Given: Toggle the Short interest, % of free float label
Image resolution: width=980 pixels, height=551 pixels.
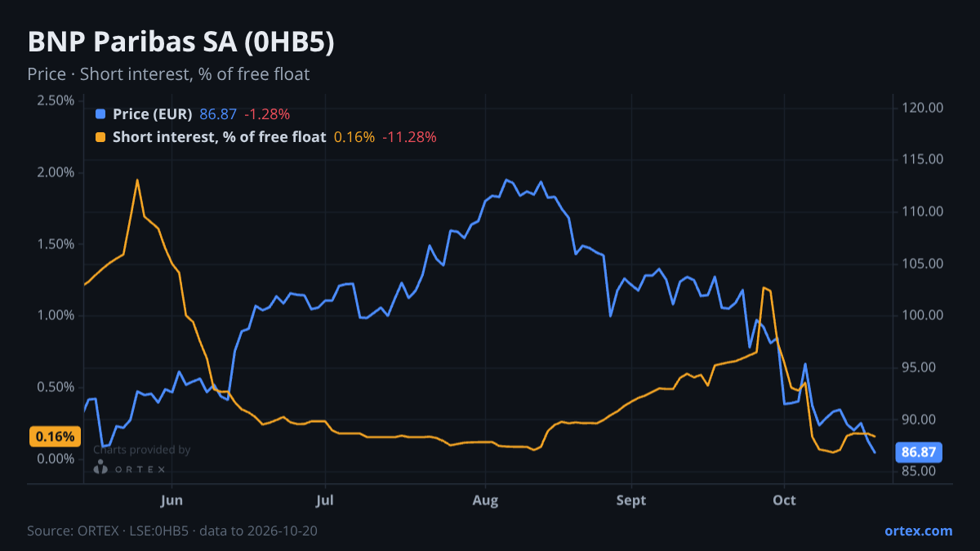Looking at the screenshot, I should coord(219,137).
